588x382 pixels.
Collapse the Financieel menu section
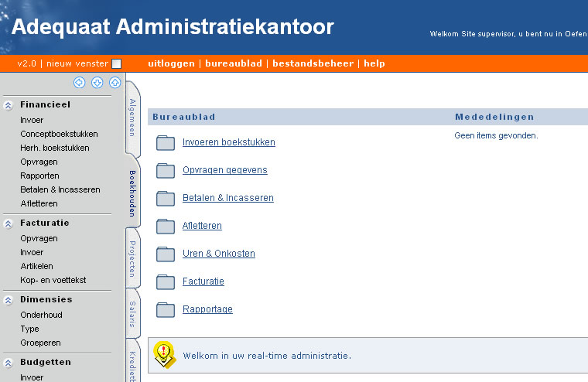tap(9, 105)
